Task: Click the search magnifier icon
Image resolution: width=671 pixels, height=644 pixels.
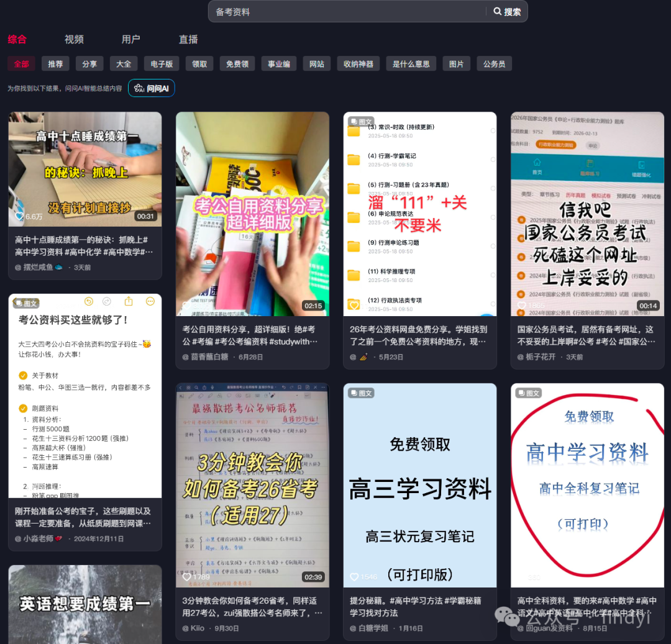Action: [497, 12]
